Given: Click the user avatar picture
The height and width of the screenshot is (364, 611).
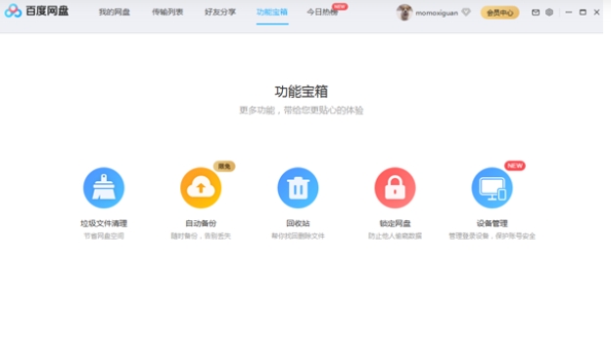Looking at the screenshot, I should [404, 13].
